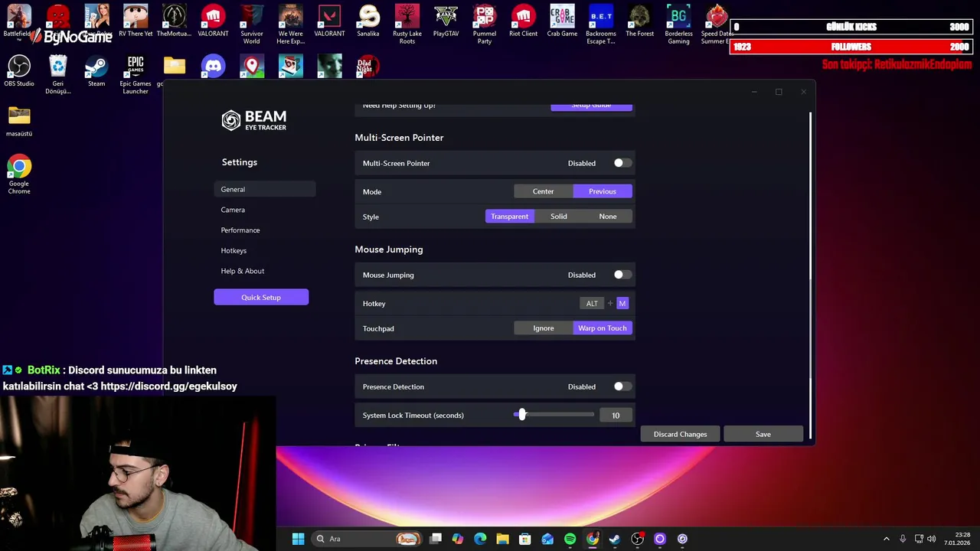Set Touchpad to Warp on Touch
The height and width of the screenshot is (551, 980).
tap(603, 328)
